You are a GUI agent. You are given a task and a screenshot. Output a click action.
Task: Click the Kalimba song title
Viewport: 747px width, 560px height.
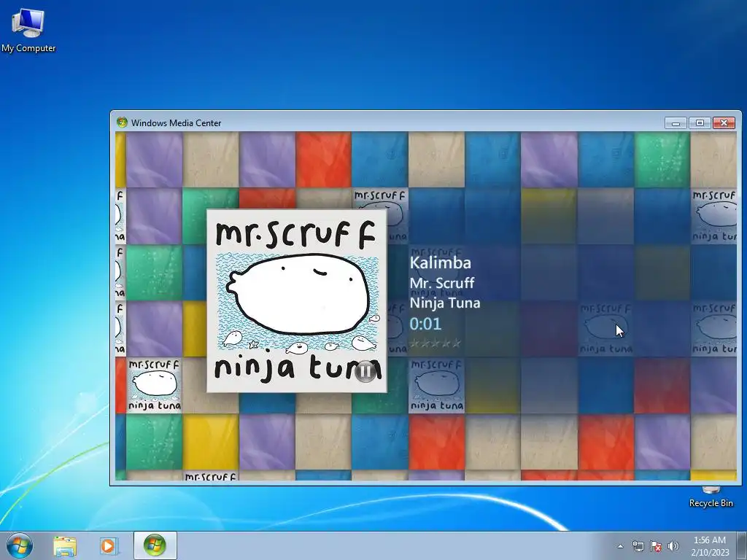point(440,262)
